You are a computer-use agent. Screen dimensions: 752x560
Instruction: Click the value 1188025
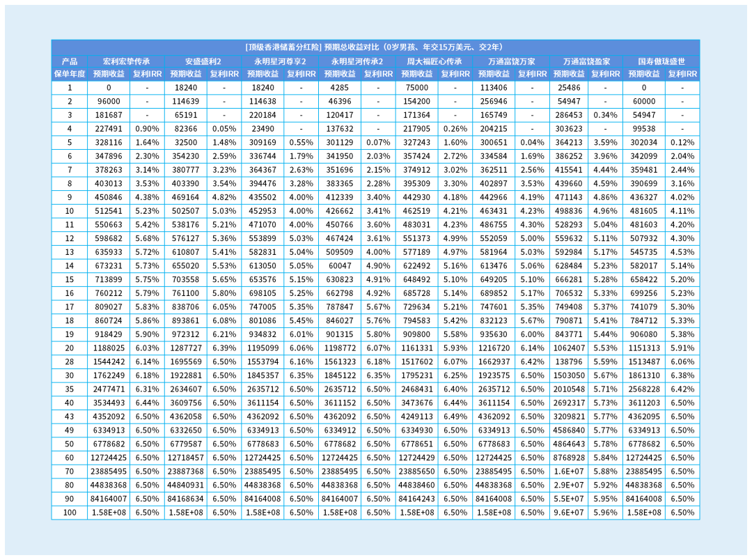(109, 348)
